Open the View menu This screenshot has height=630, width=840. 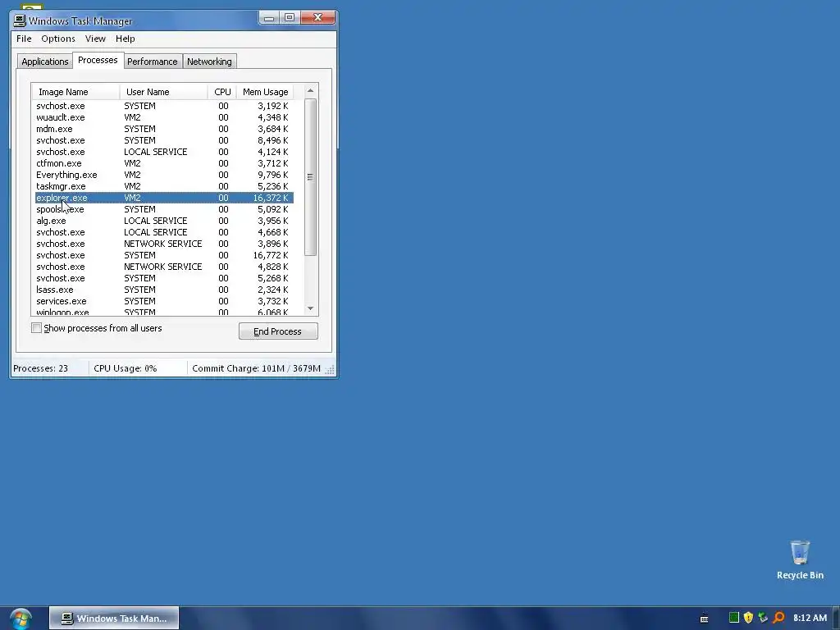(95, 39)
